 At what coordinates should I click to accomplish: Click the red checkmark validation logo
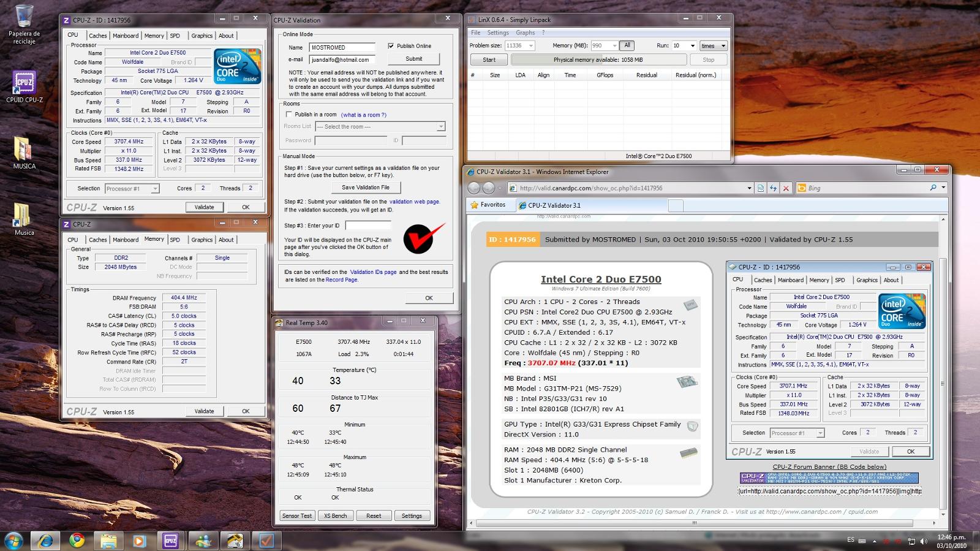tap(424, 238)
